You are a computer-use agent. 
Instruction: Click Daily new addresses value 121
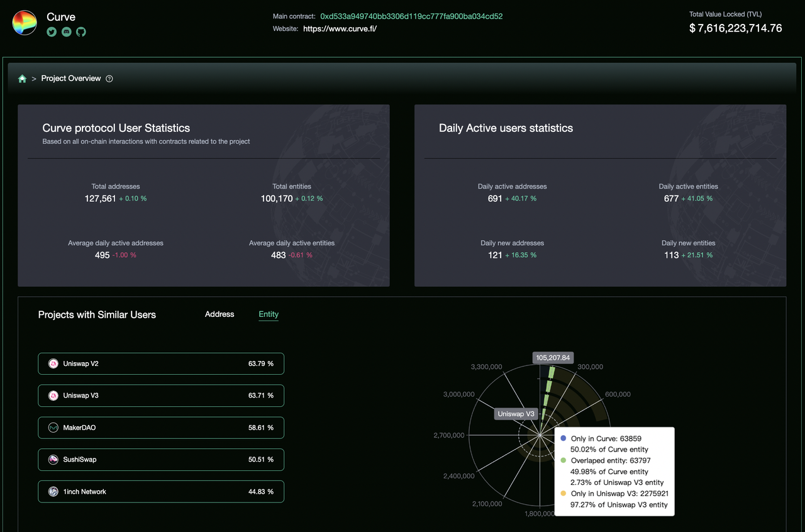pyautogui.click(x=495, y=255)
